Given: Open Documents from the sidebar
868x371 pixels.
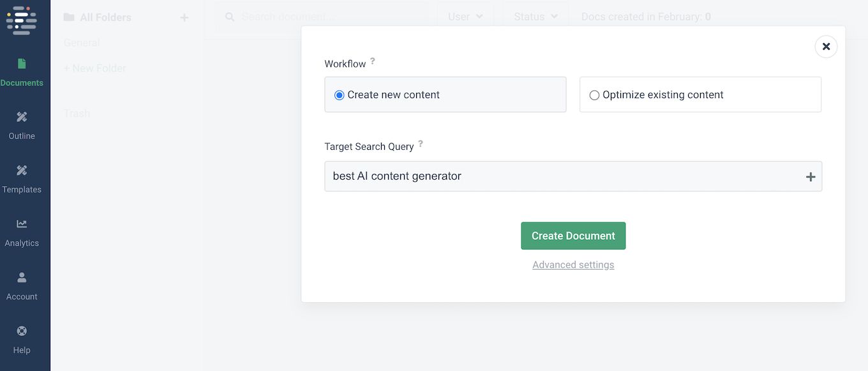Looking at the screenshot, I should click(22, 72).
